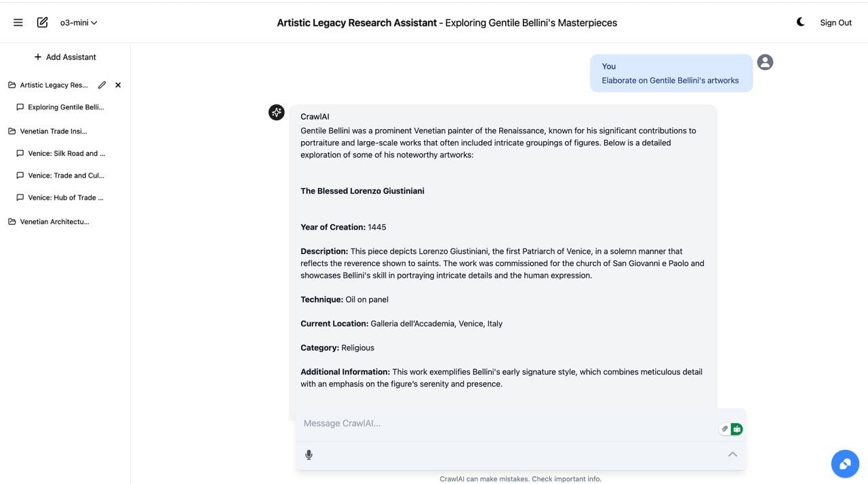Click Current Location Galleria dell'Accademia line

(401, 324)
